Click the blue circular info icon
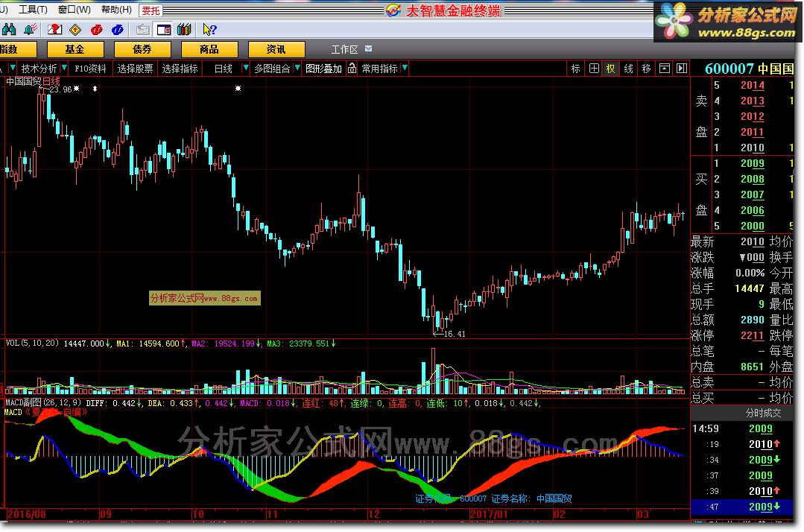The height and width of the screenshot is (532, 804). tap(118, 30)
